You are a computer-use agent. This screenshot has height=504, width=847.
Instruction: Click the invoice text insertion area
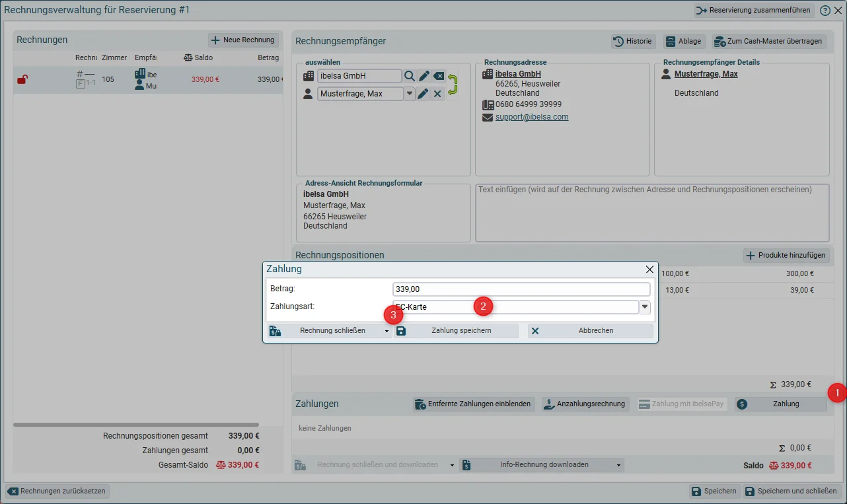(x=652, y=213)
